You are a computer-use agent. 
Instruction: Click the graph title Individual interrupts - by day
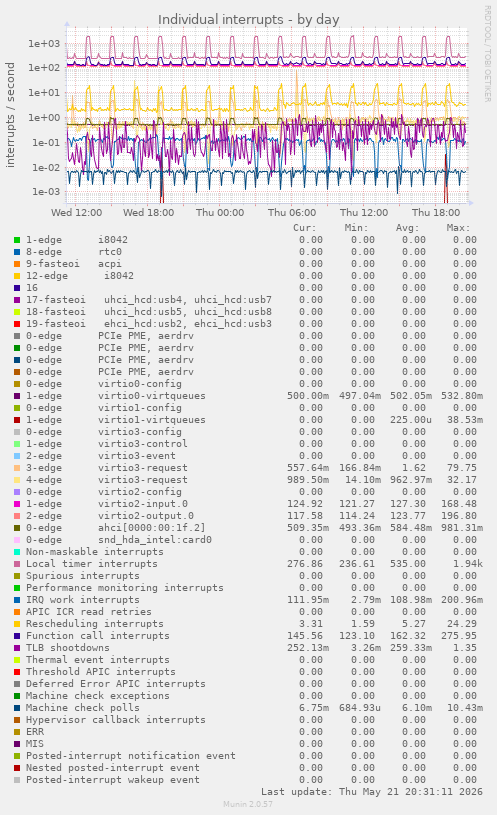pyautogui.click(x=248, y=20)
